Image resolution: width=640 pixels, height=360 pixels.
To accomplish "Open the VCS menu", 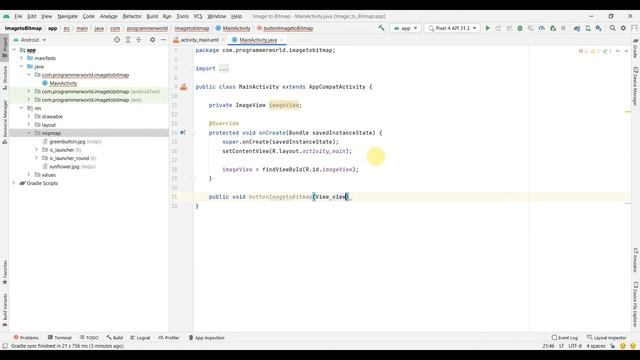I will coord(198,16).
